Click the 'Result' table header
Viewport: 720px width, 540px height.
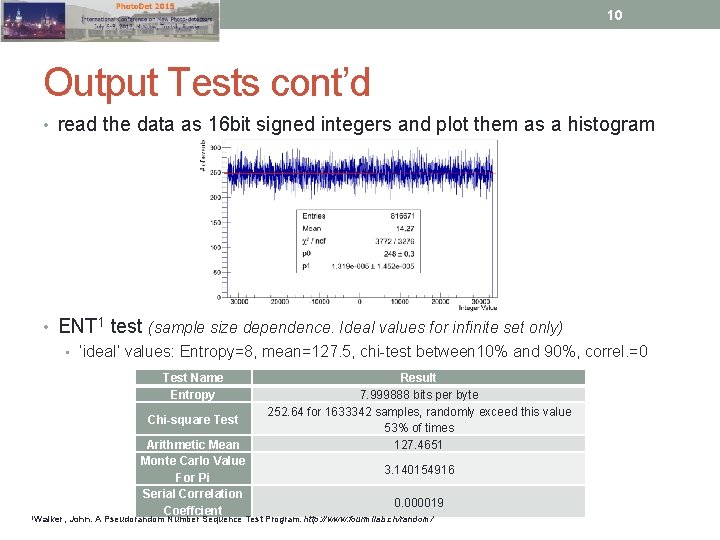pos(418,377)
